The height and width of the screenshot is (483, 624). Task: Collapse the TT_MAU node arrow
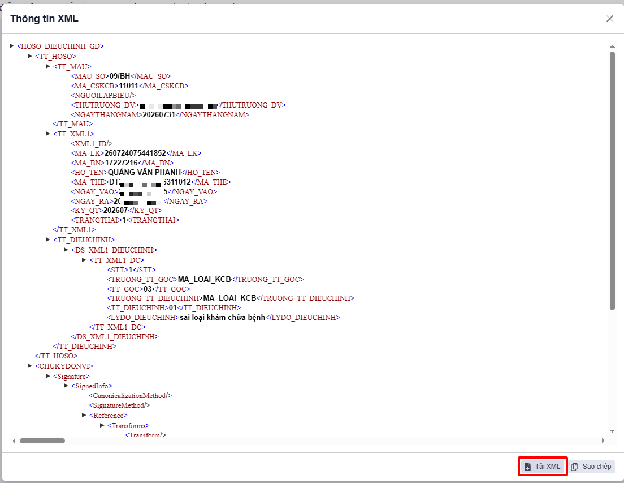pyautogui.click(x=48, y=66)
